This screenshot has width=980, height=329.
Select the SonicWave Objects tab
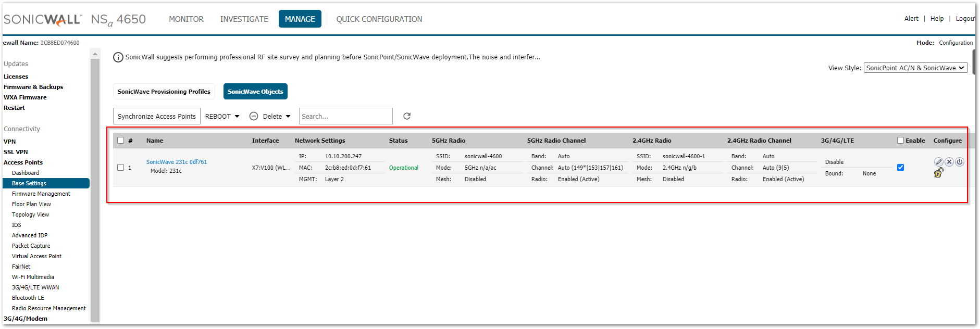(255, 92)
